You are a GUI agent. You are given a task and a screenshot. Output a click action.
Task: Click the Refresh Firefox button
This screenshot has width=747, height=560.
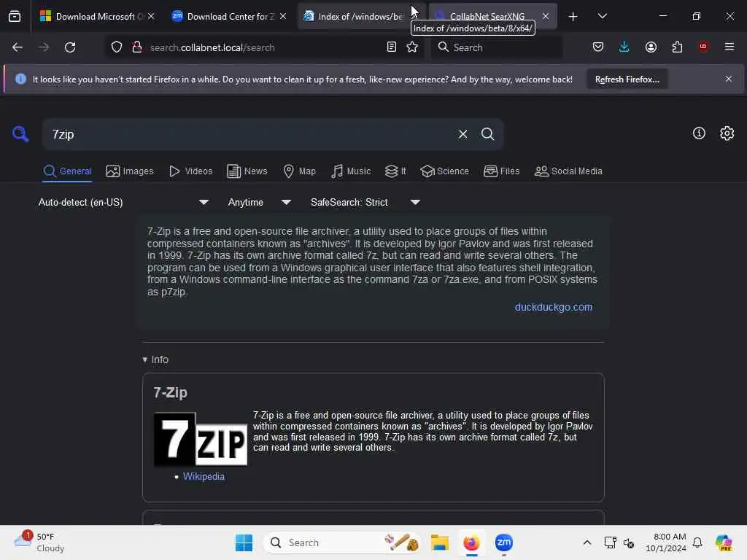(x=627, y=79)
